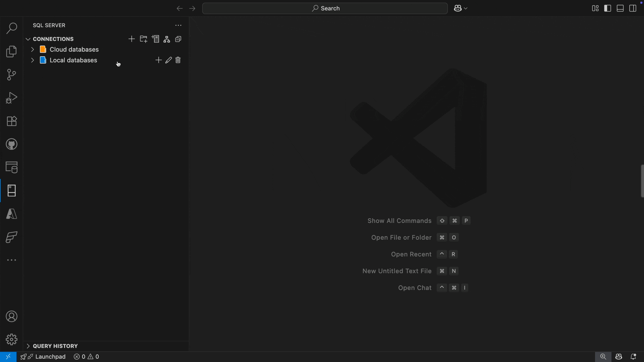Expand the Local databases group
Screen dimensions: 644x362
(33, 60)
